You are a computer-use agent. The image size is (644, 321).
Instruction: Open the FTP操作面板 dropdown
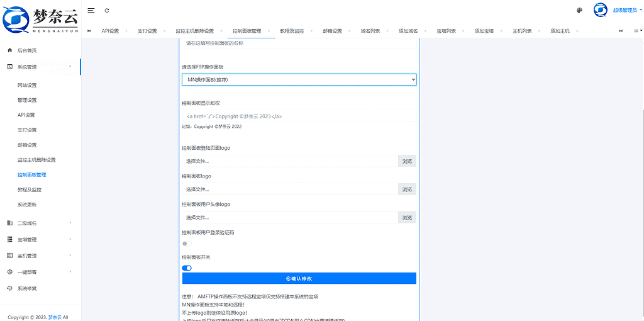pos(299,79)
